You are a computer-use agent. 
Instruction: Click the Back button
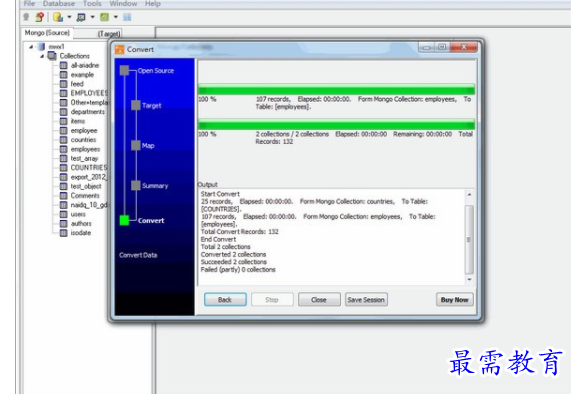pyautogui.click(x=225, y=300)
